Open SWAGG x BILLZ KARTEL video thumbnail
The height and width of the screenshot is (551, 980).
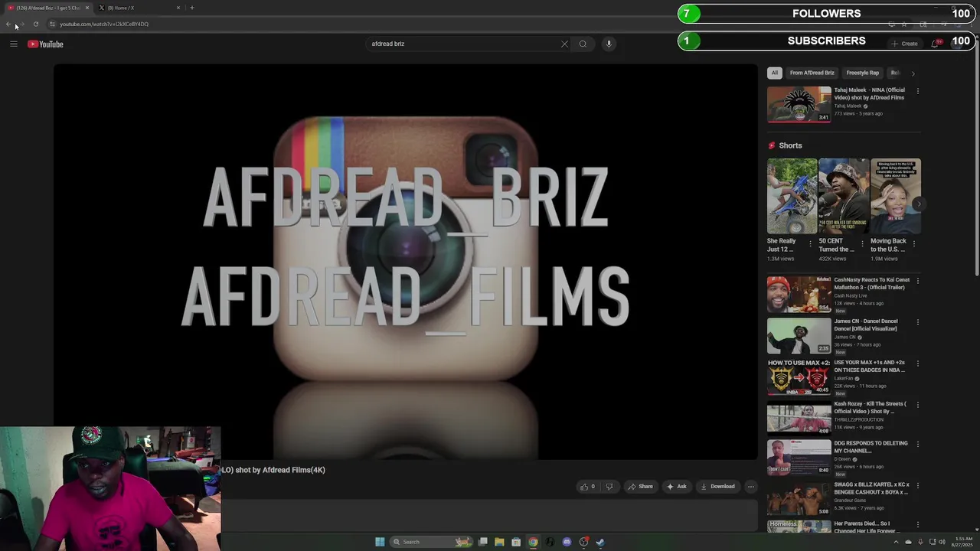click(x=799, y=499)
